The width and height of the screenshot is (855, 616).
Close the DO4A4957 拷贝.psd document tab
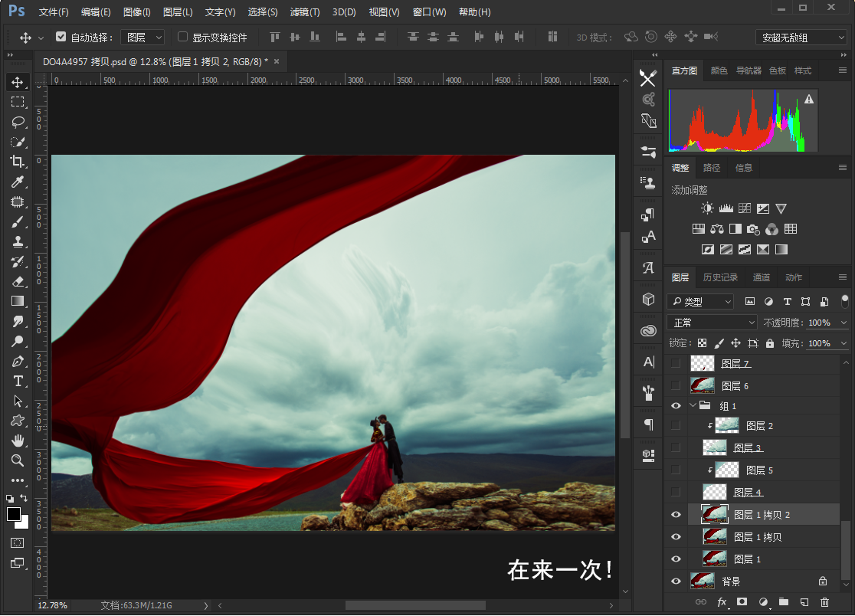[277, 61]
